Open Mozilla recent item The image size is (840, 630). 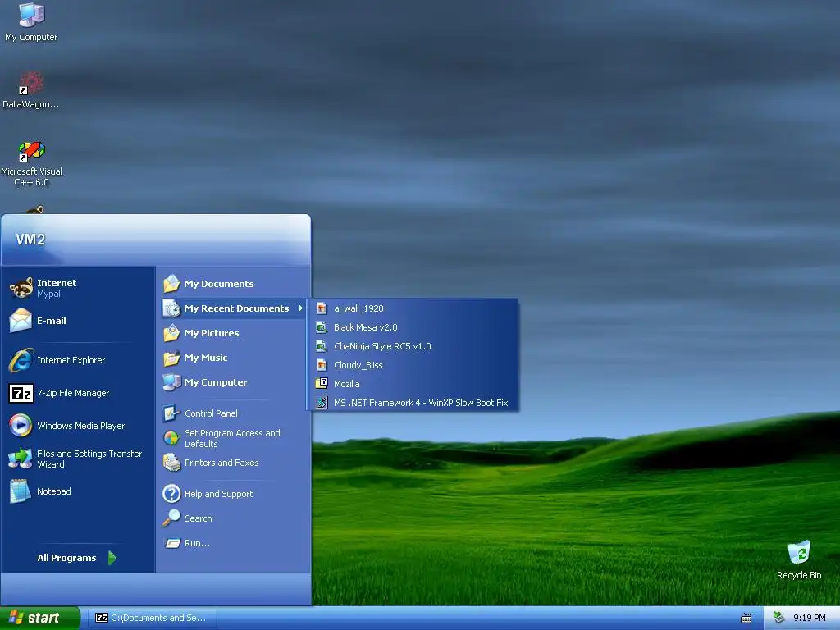pos(414,384)
